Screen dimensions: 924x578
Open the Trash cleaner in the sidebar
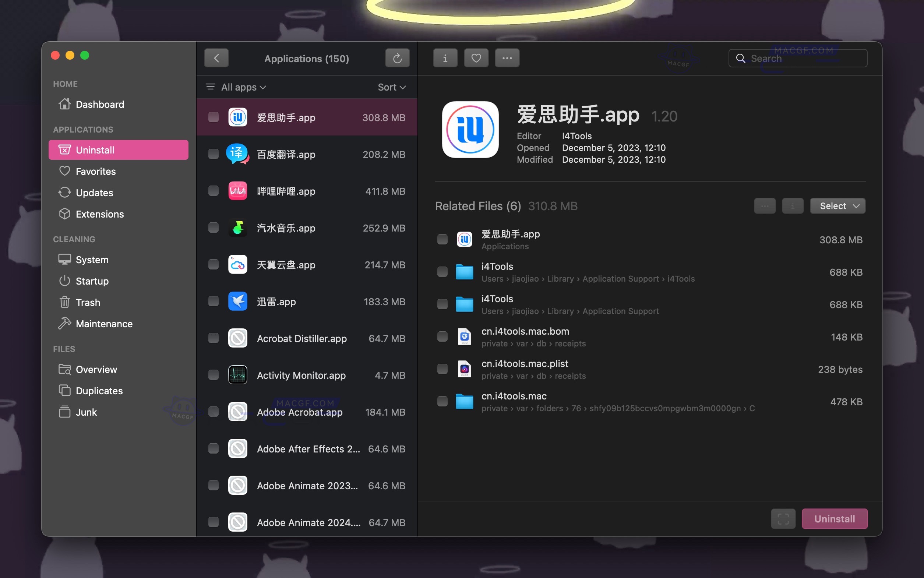point(88,302)
